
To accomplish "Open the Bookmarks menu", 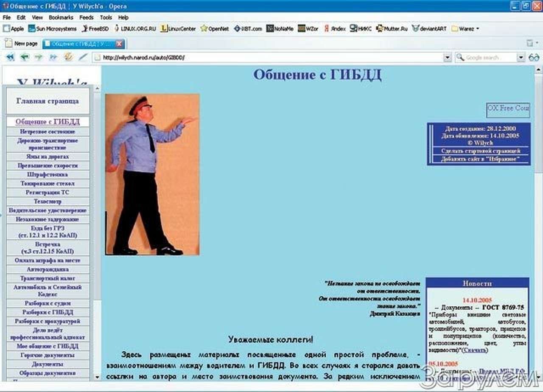I will (61, 17).
